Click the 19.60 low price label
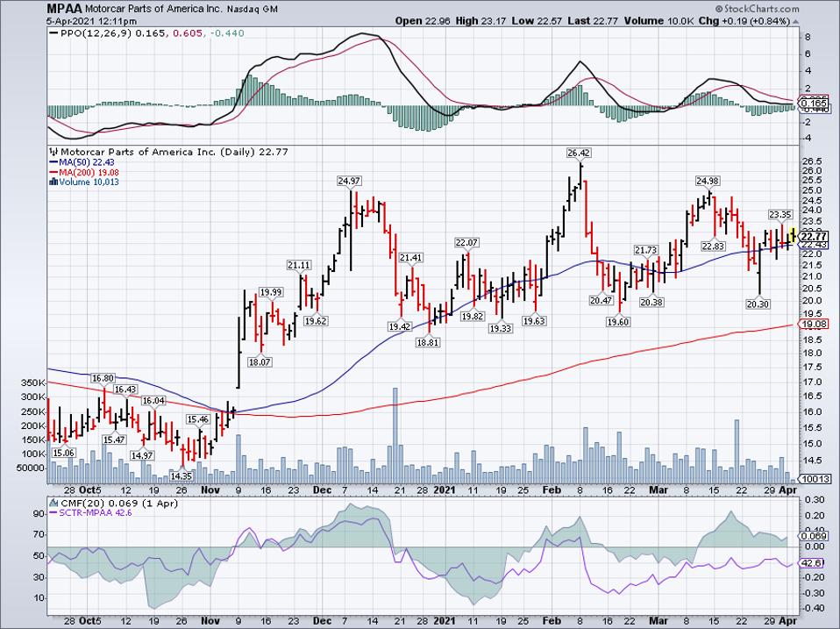840x629 pixels. tap(617, 322)
